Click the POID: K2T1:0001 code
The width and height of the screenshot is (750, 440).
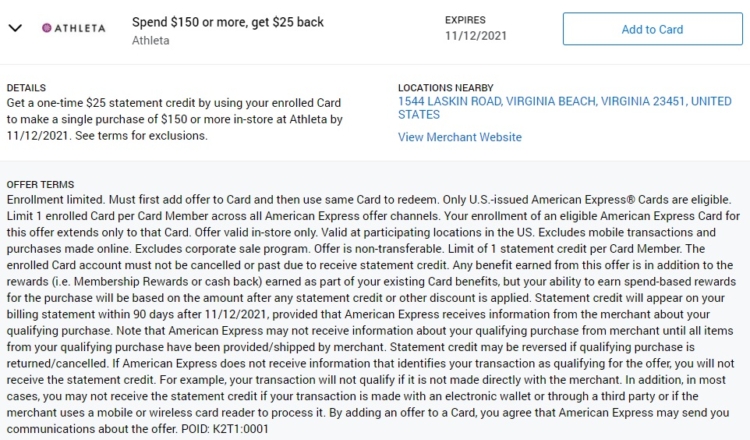[x=225, y=429]
